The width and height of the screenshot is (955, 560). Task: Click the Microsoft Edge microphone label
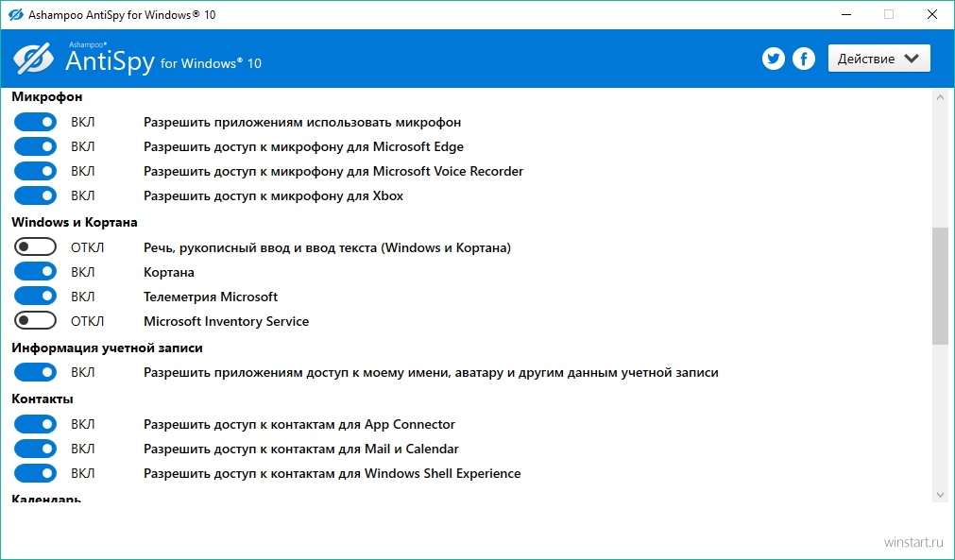(x=303, y=146)
